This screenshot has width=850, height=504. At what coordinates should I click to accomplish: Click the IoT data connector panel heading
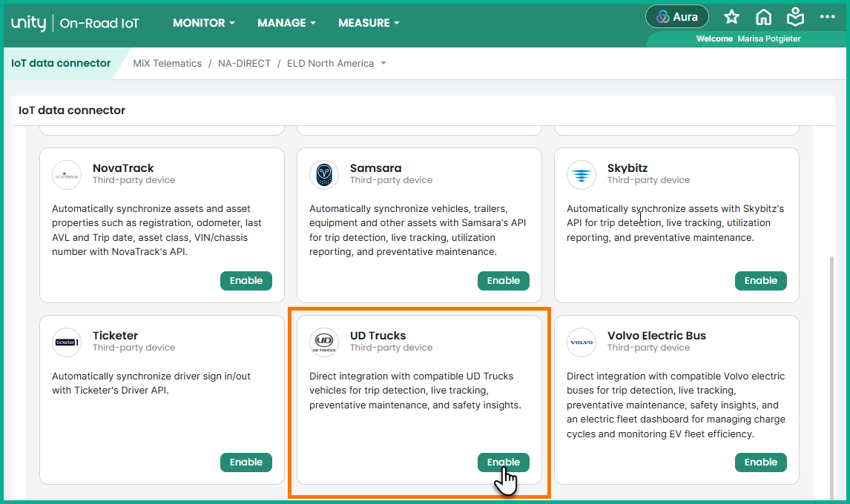72,110
